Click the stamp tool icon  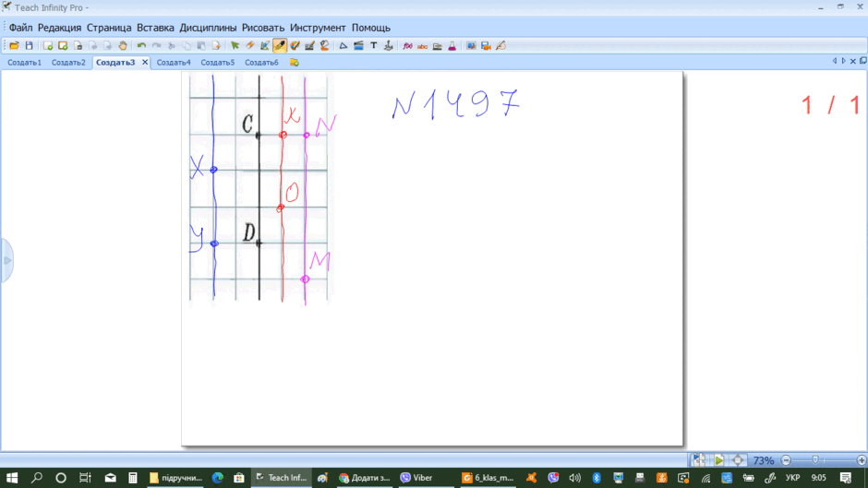pos(389,46)
